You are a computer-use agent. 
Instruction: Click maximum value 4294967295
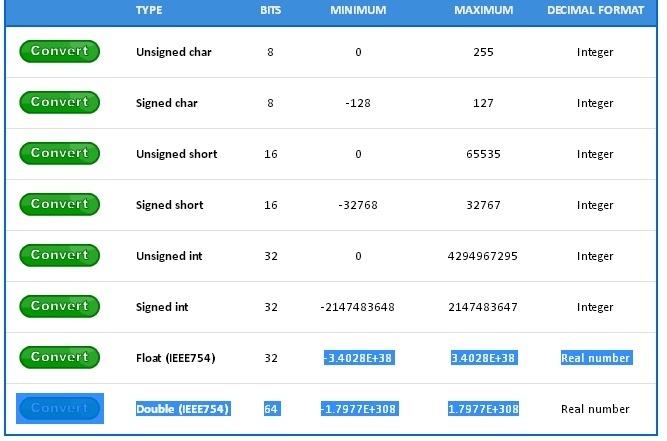[x=483, y=256]
